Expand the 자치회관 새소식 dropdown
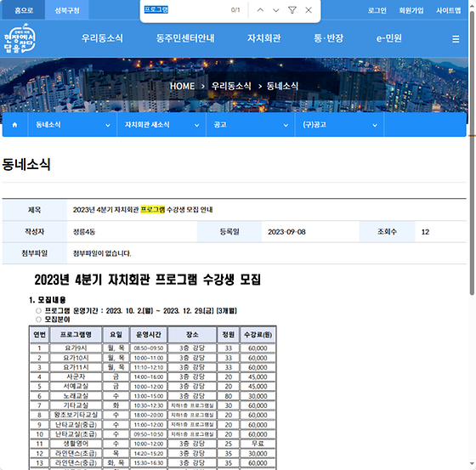 pos(161,125)
